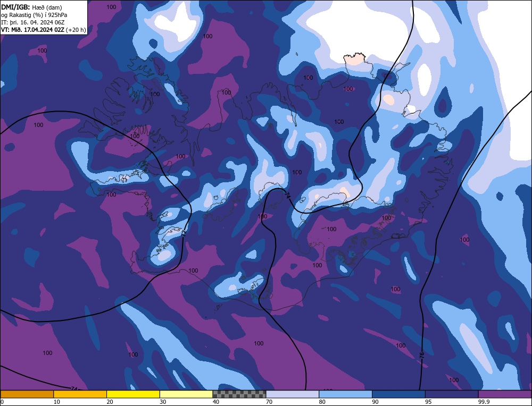The width and height of the screenshot is (532, 406).
Task: Click the dark orange 0–10 legend swatch
Action: point(27,394)
